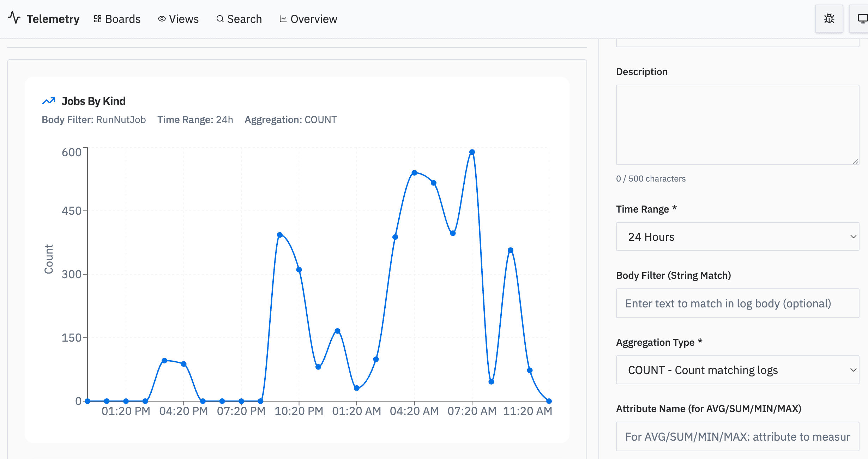The width and height of the screenshot is (868, 459).
Task: Go to the Views page link
Action: 183,19
